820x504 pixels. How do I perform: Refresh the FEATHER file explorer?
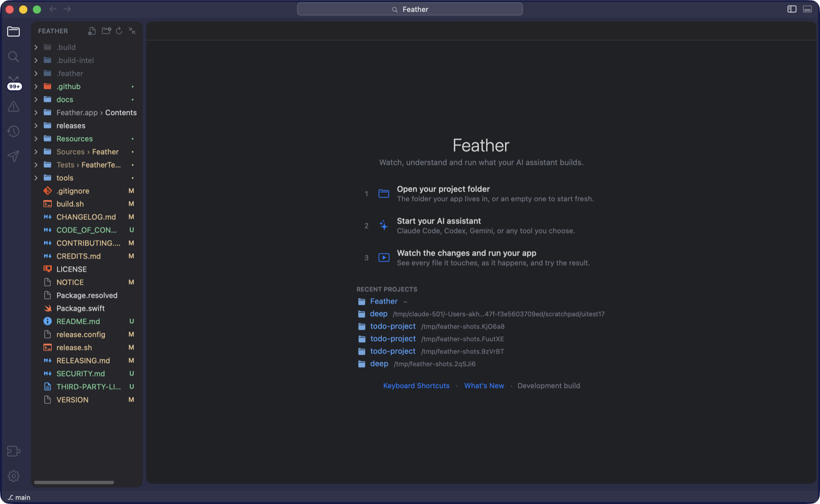pos(119,31)
